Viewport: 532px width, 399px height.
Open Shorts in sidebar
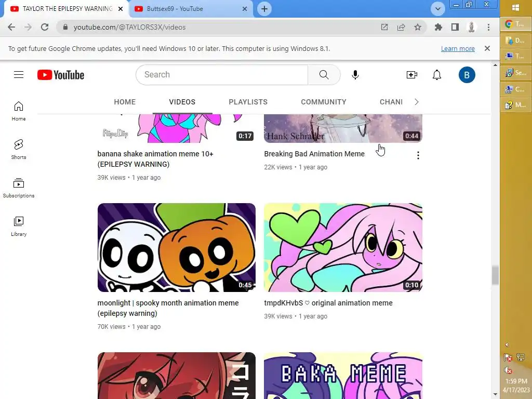pos(19,149)
